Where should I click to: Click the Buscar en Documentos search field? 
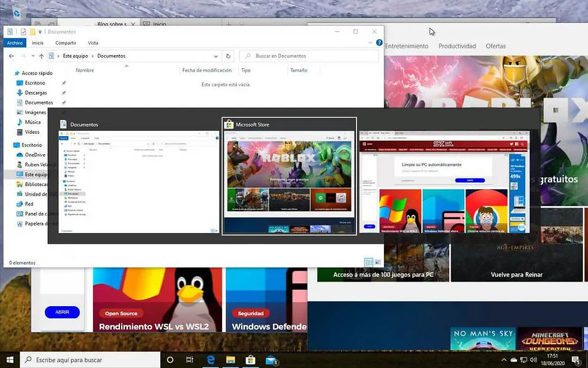coord(309,56)
